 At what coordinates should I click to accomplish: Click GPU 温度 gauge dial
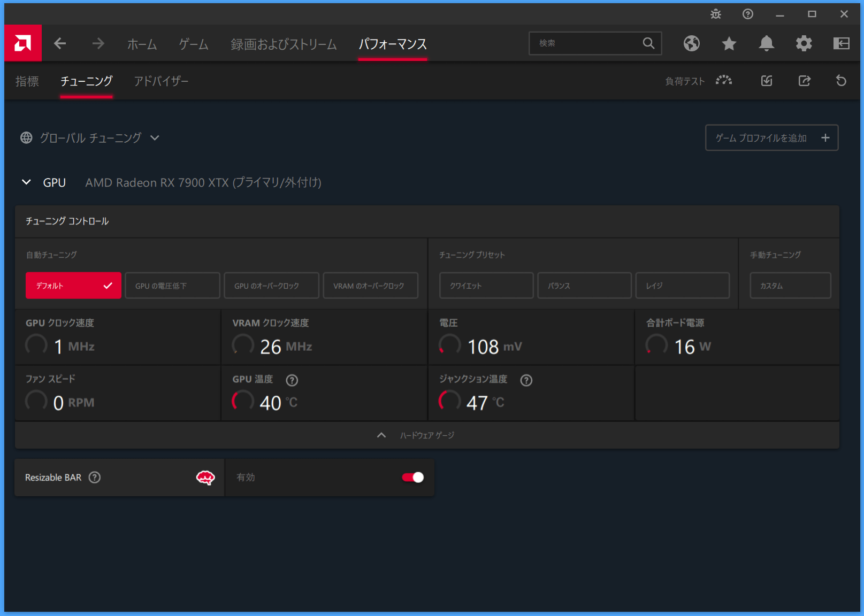[x=242, y=401]
